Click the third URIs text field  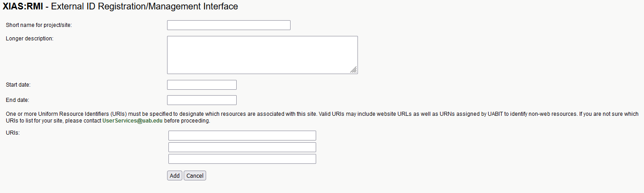242,159
